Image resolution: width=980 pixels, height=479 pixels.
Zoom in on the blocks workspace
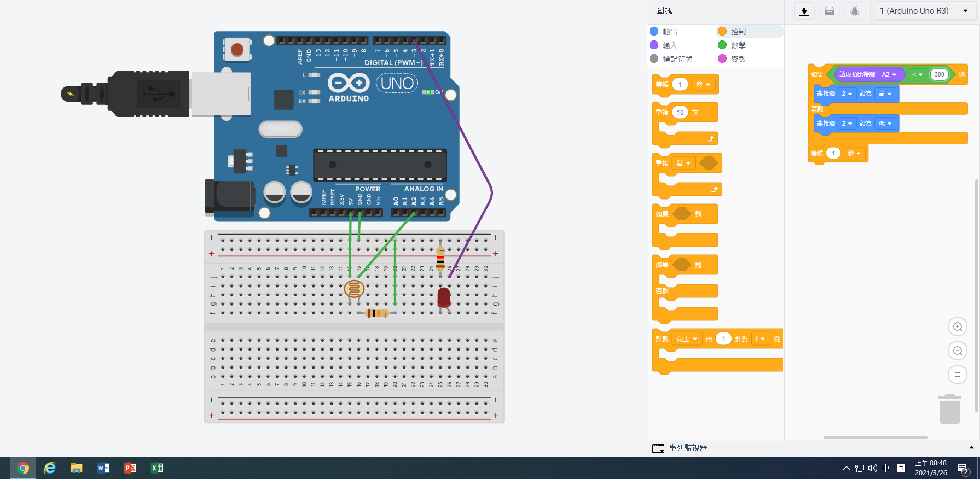(x=957, y=326)
